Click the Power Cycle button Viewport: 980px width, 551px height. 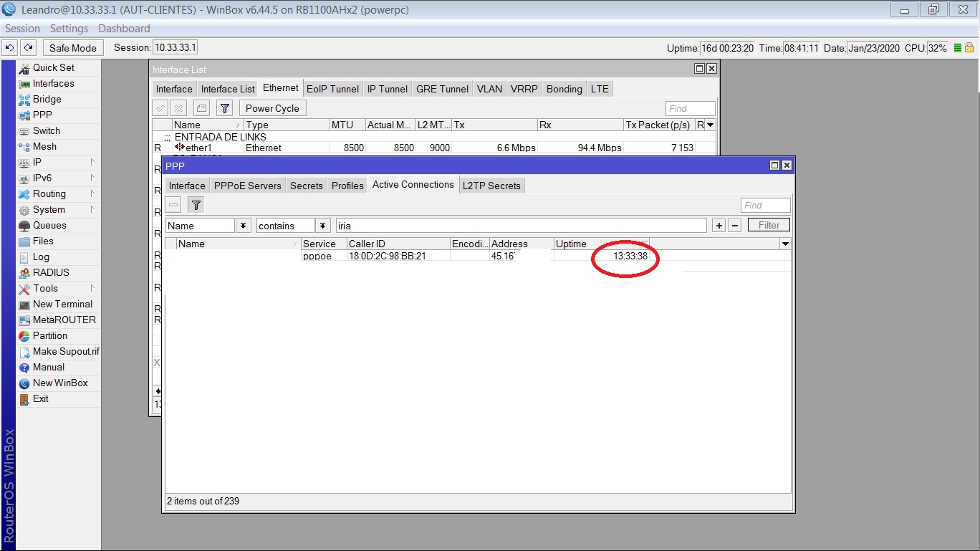pos(272,108)
